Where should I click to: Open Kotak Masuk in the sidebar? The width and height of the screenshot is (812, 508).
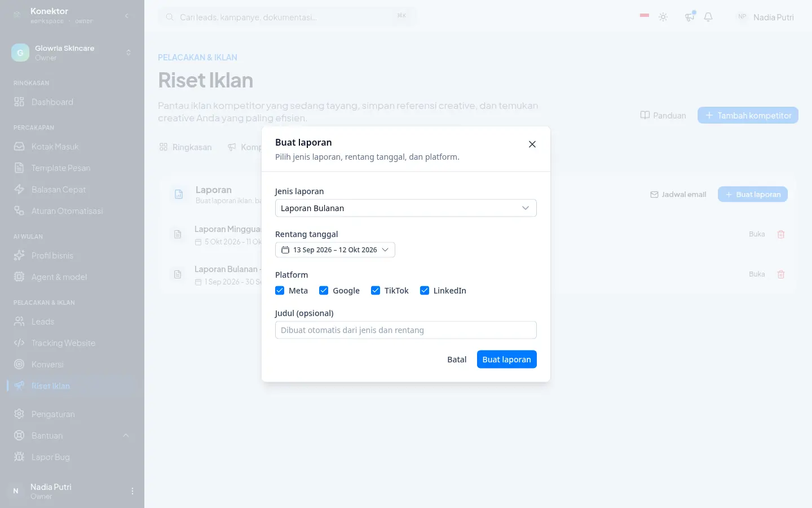tap(72, 147)
